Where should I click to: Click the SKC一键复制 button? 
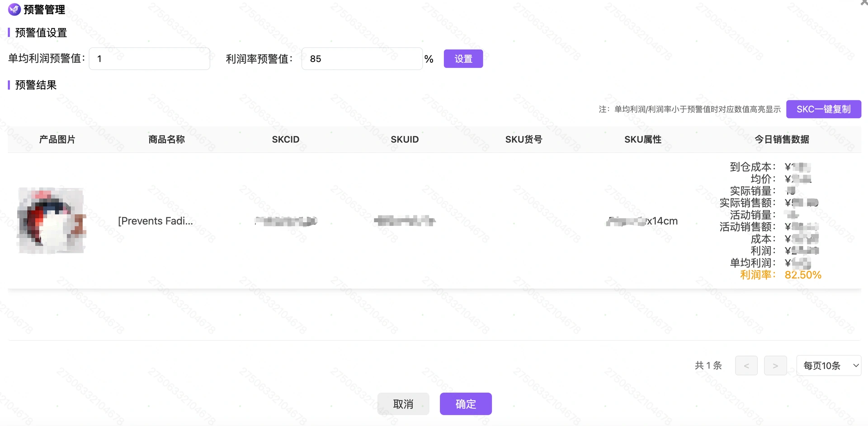(824, 109)
